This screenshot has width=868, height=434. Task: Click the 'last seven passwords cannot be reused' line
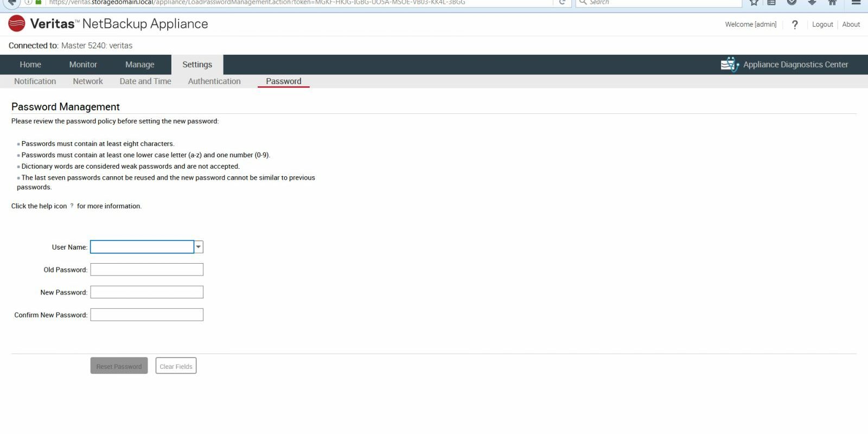(166, 182)
